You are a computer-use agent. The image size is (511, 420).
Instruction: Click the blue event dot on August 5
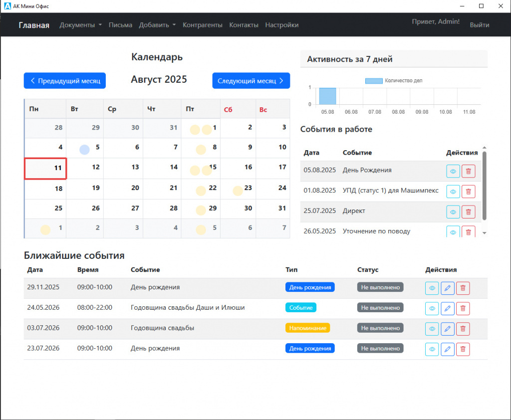coord(84,150)
